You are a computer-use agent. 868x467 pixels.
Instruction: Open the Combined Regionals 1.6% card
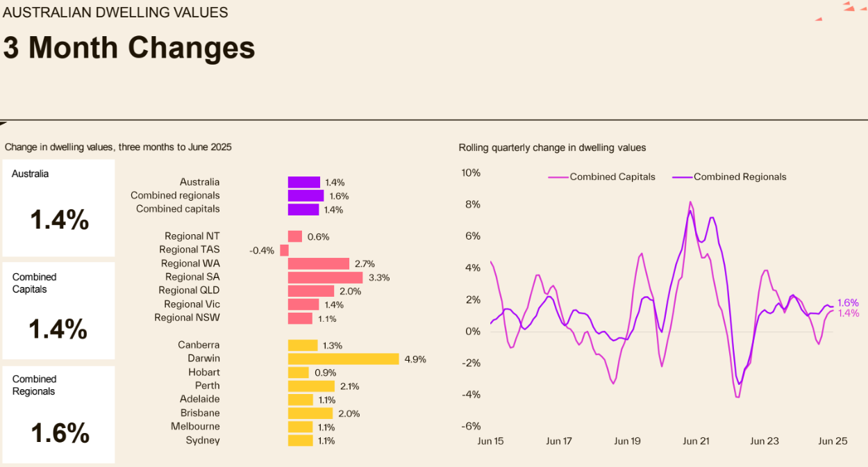[x=58, y=414]
